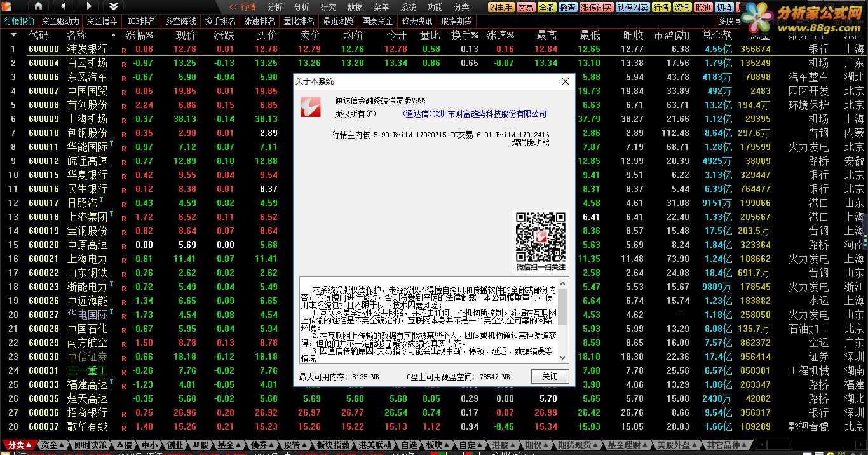
Task: Select the 换手排名 tab
Action: pos(220,21)
